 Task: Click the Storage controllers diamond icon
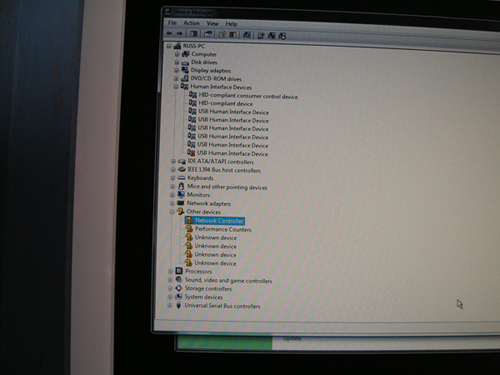(179, 288)
